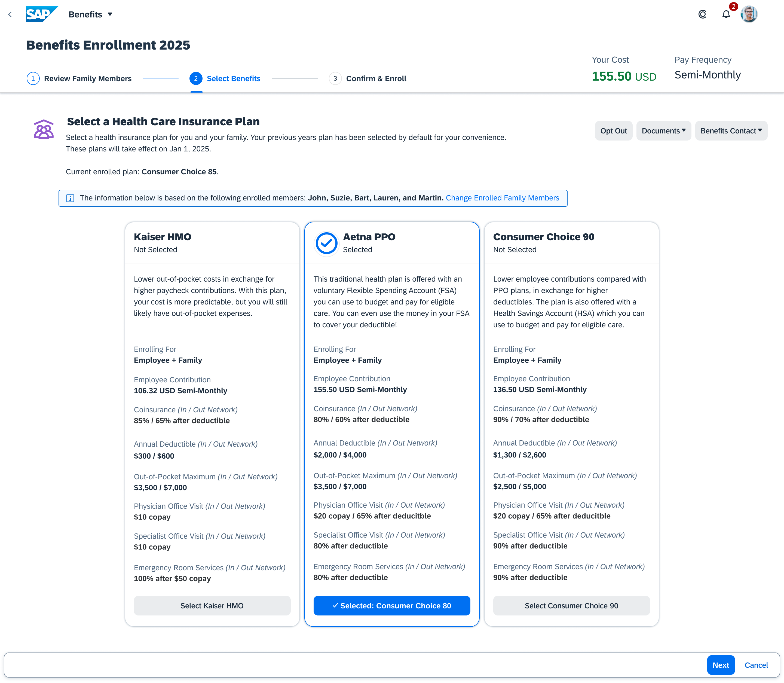The image size is (784, 683).
Task: Toggle Selected: Consumer Choice 80 button
Action: coord(392,606)
